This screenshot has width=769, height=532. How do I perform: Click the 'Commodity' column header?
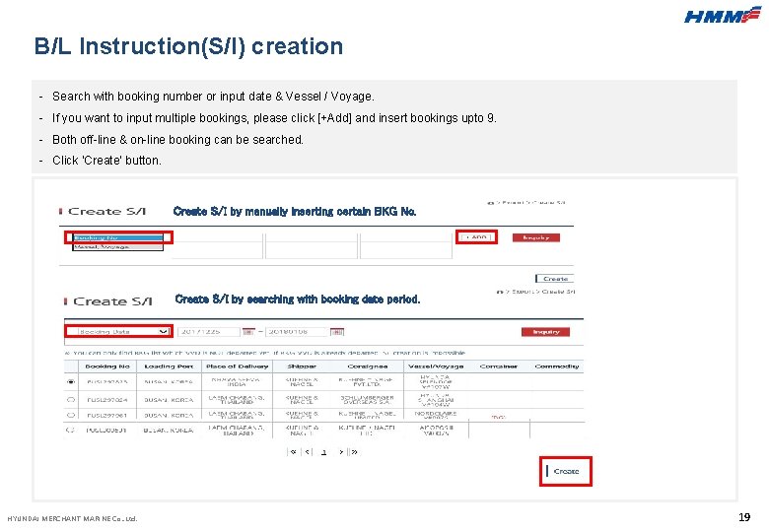click(x=557, y=366)
